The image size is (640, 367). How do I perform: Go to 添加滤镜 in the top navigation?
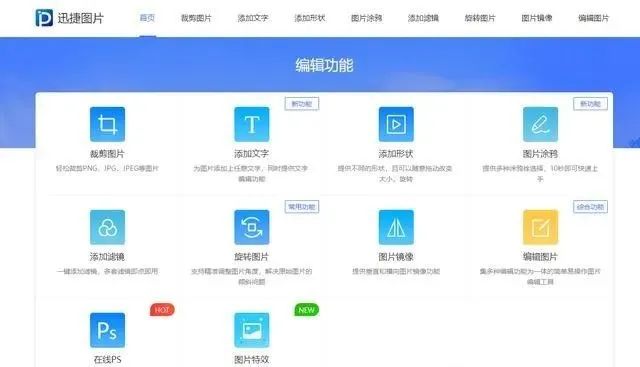423,18
